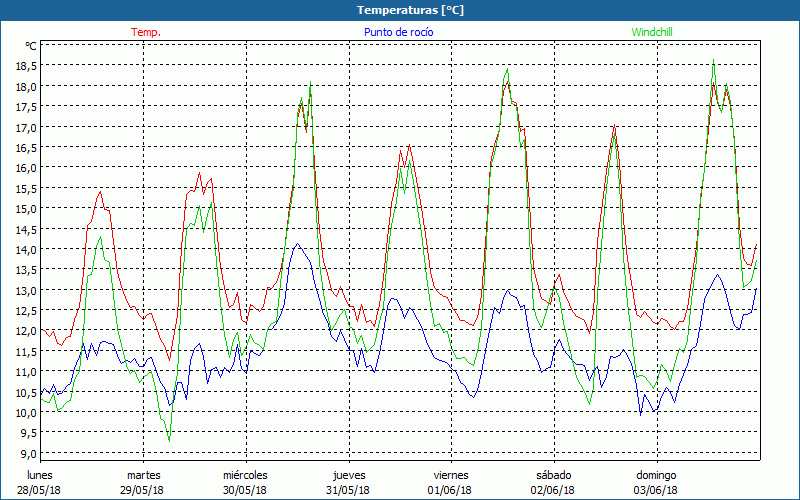The width and height of the screenshot is (800, 500).
Task: Click the 'jueves' day label
Action: pyautogui.click(x=349, y=475)
